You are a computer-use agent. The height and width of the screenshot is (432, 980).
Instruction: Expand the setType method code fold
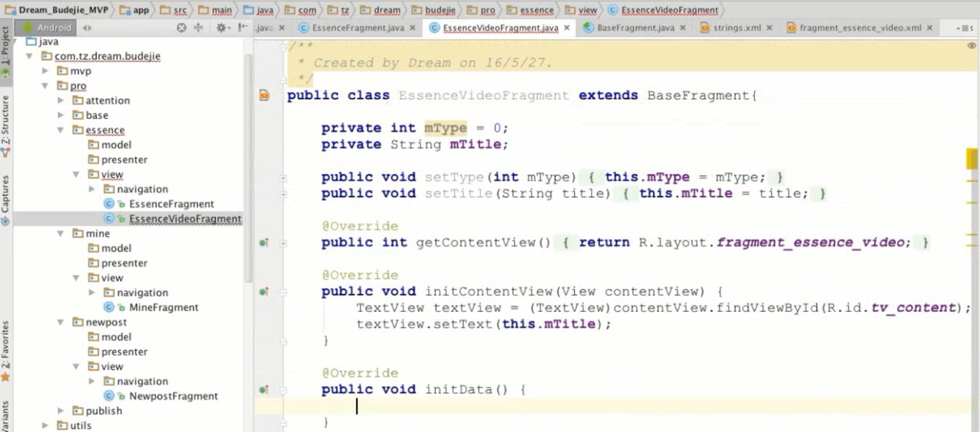(x=283, y=178)
